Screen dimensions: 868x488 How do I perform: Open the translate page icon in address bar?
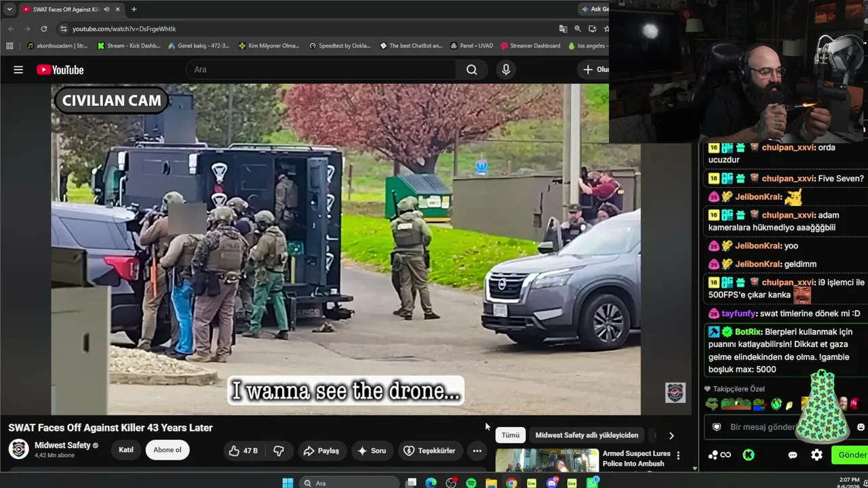pos(563,29)
